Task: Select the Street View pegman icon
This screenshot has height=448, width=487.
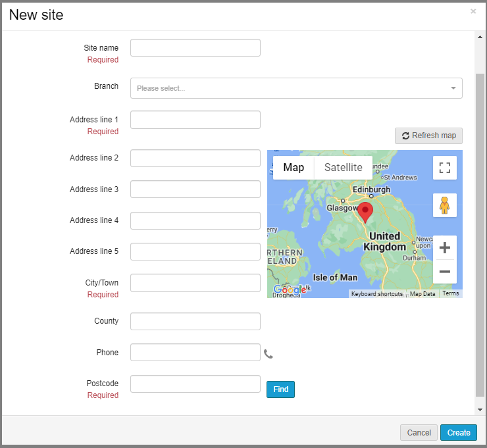Action: [x=445, y=205]
